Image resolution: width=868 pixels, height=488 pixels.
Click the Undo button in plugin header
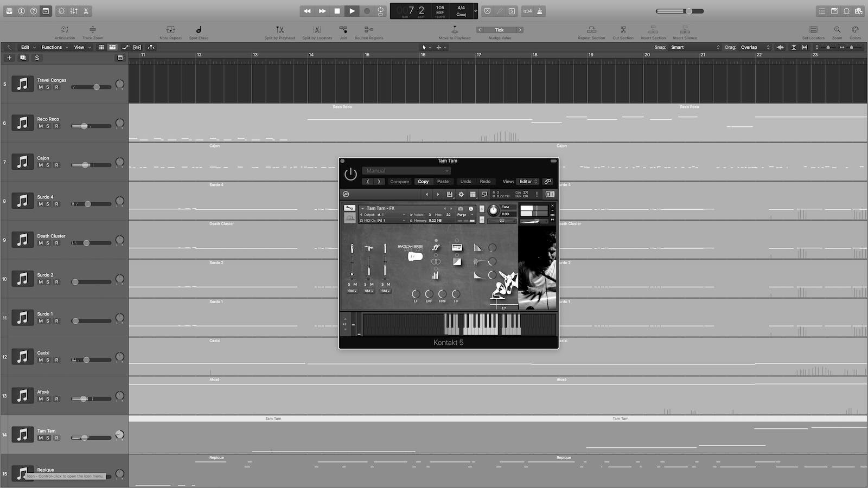tap(465, 182)
